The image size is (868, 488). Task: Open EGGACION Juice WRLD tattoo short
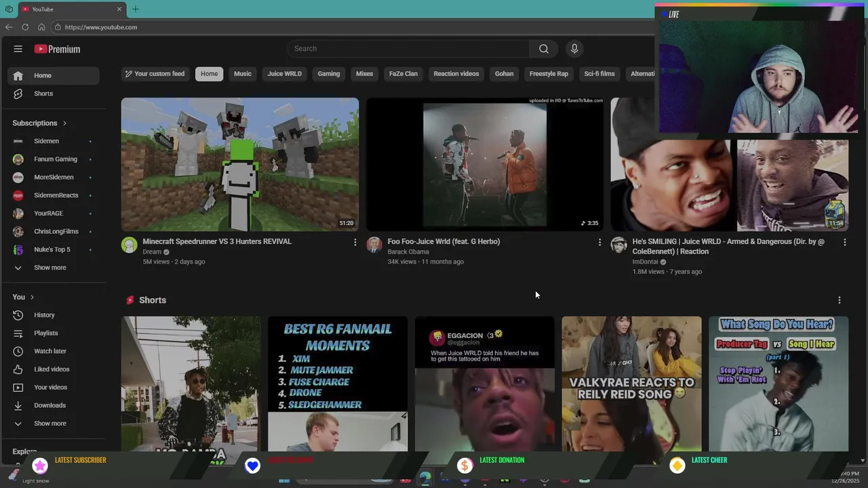pos(485,384)
